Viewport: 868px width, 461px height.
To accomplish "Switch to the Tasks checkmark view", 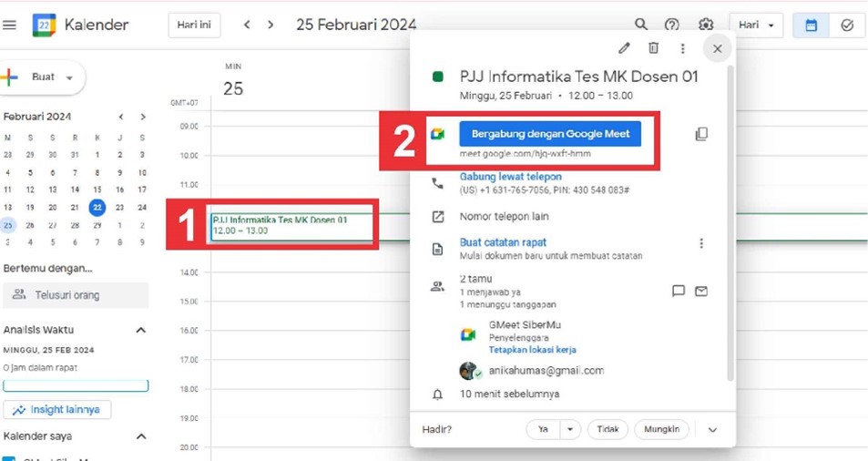I will 847,25.
